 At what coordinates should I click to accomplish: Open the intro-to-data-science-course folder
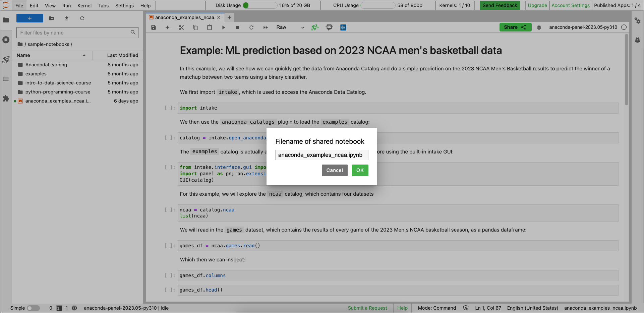click(77, 83)
